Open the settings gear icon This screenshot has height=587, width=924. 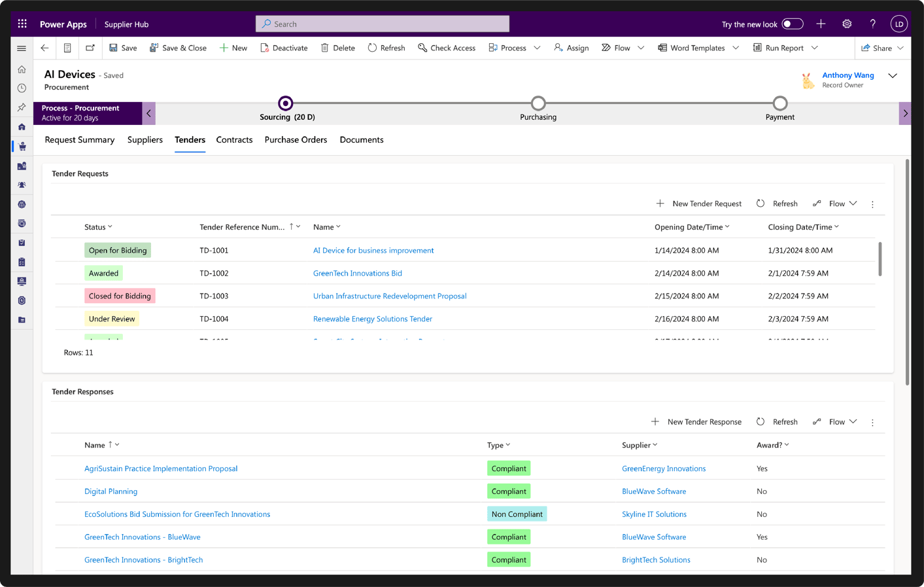(x=847, y=24)
